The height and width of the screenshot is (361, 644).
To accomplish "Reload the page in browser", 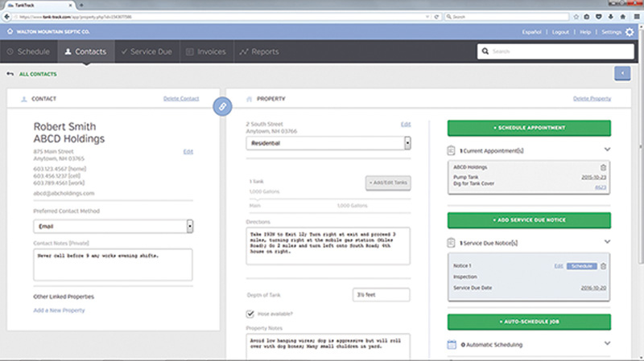I will pos(436,17).
